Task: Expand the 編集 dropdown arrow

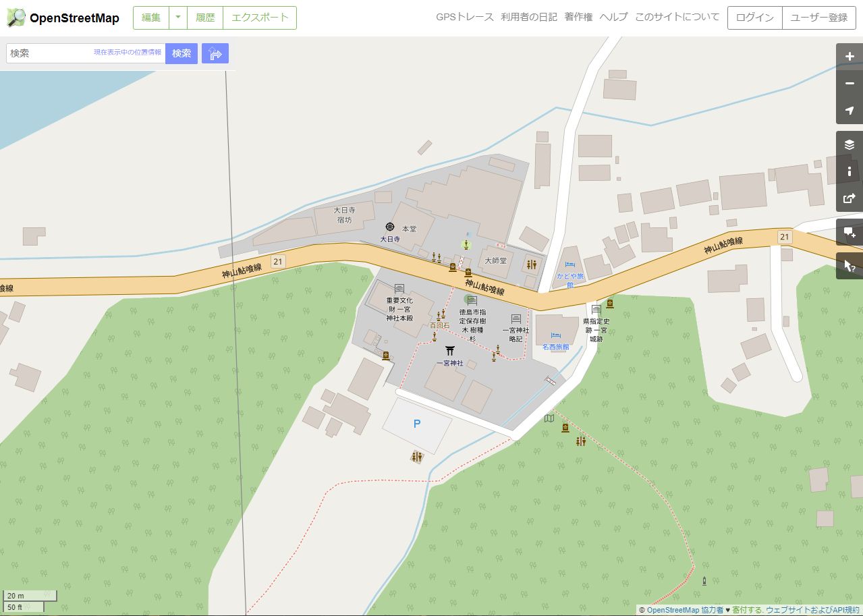Action: pyautogui.click(x=178, y=18)
